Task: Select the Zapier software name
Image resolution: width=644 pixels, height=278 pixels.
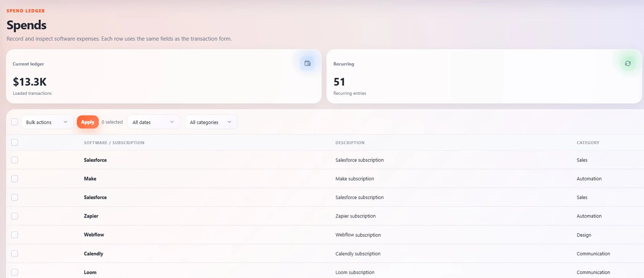Action: pyautogui.click(x=91, y=216)
